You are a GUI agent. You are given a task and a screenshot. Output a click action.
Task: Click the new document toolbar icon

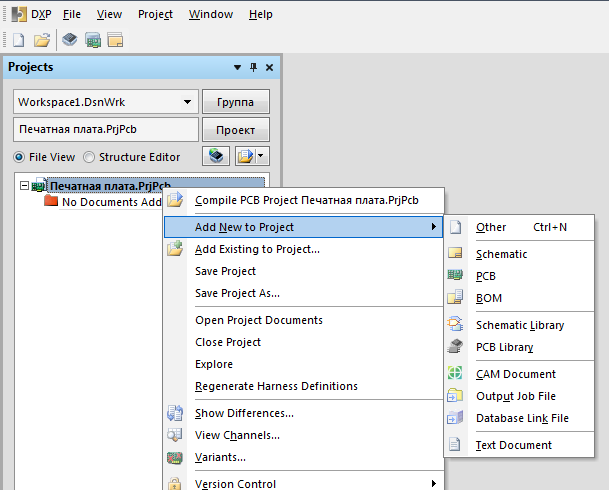pos(19,40)
